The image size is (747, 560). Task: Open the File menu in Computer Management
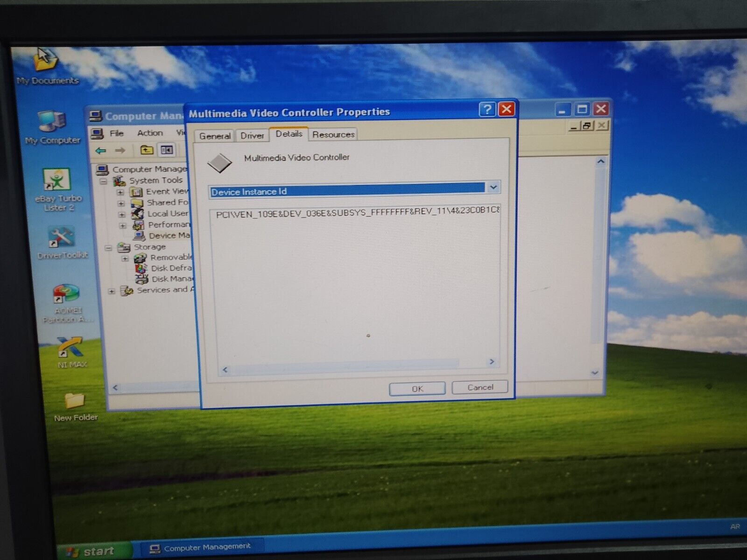click(x=116, y=133)
